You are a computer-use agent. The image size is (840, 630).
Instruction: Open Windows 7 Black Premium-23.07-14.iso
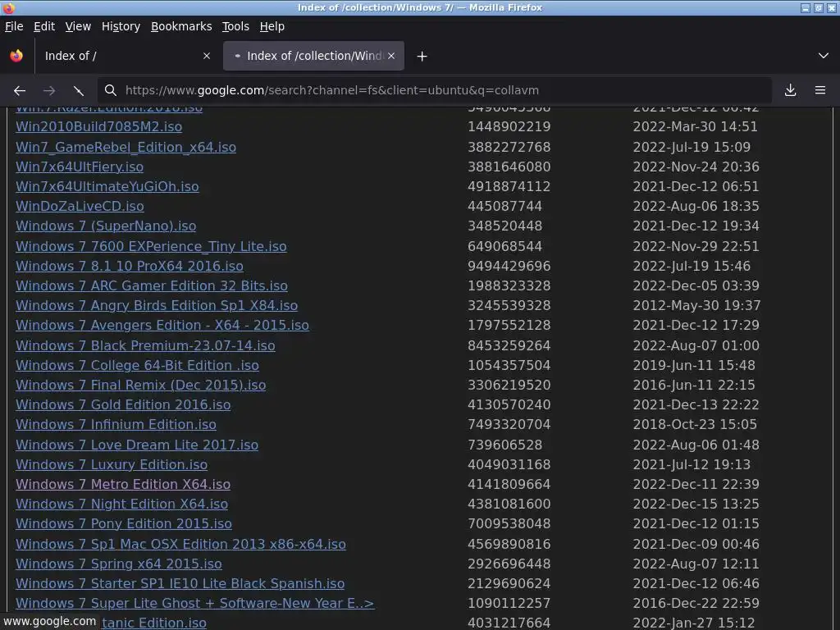pos(146,346)
